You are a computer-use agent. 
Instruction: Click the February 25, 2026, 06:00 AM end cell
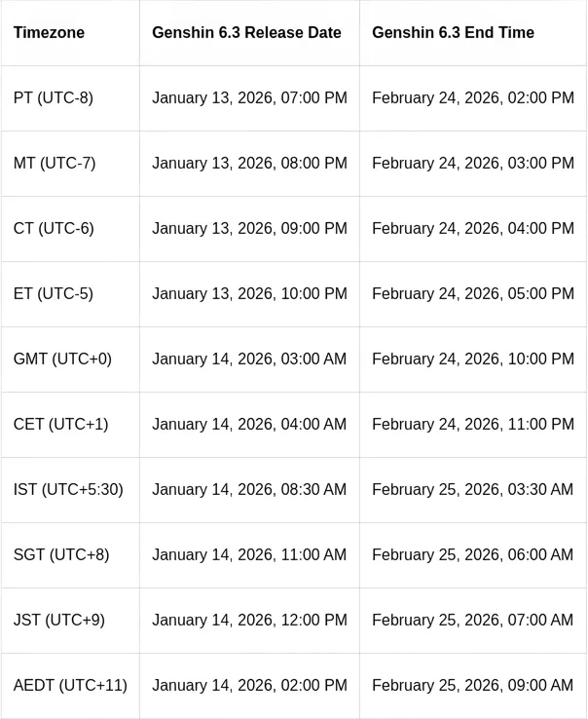coord(473,555)
